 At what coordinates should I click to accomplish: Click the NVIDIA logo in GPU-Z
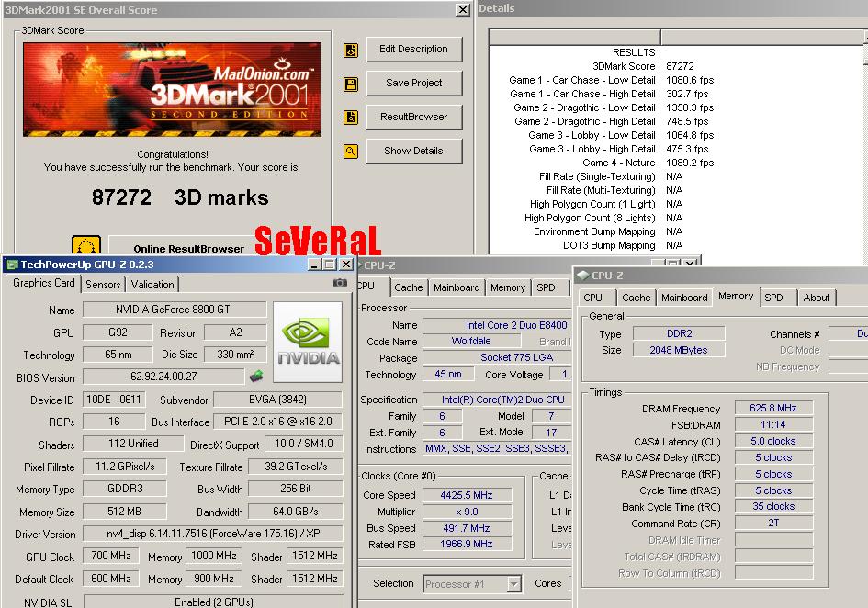click(308, 343)
